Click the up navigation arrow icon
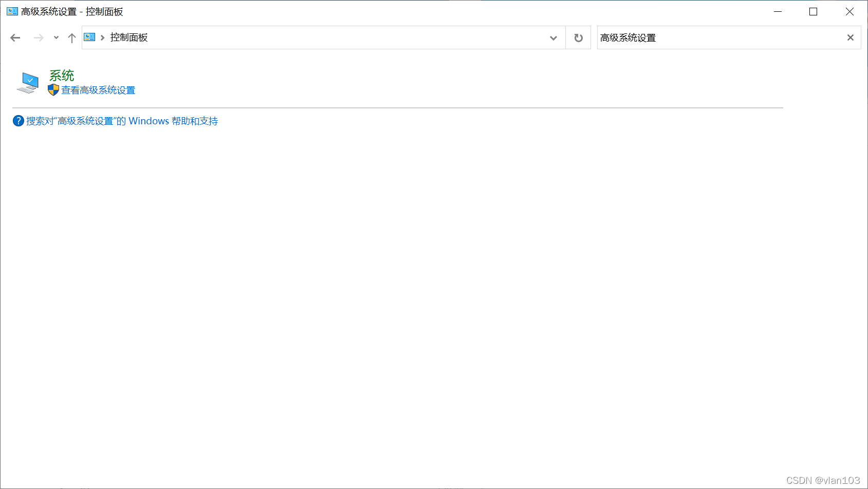This screenshot has width=868, height=489. [x=71, y=37]
